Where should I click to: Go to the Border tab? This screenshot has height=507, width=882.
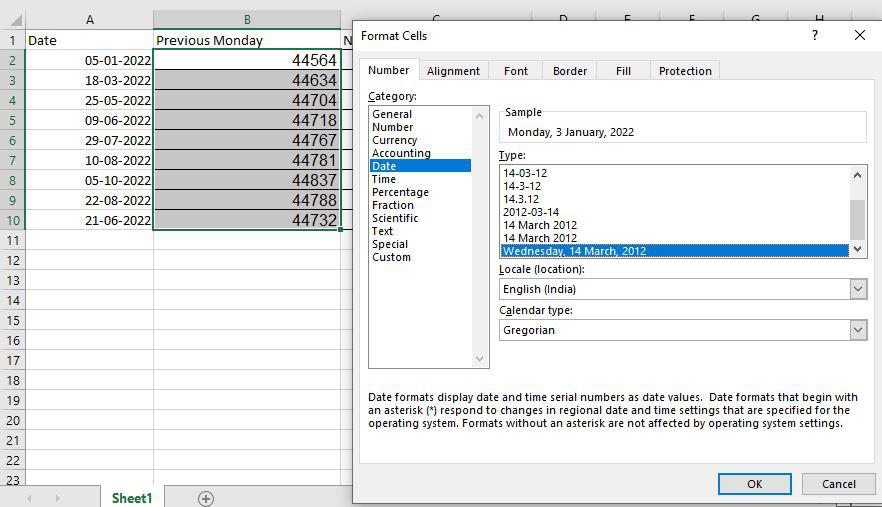pos(570,71)
